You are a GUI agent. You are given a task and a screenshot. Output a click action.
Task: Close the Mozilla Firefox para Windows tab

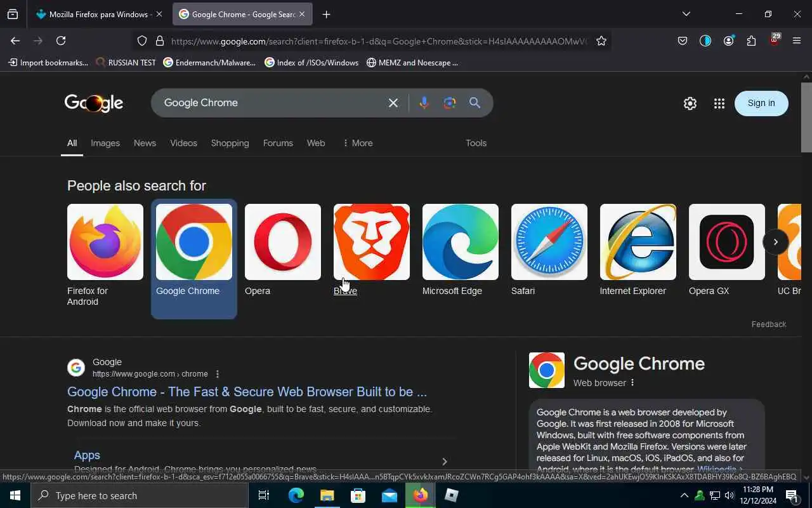(159, 14)
